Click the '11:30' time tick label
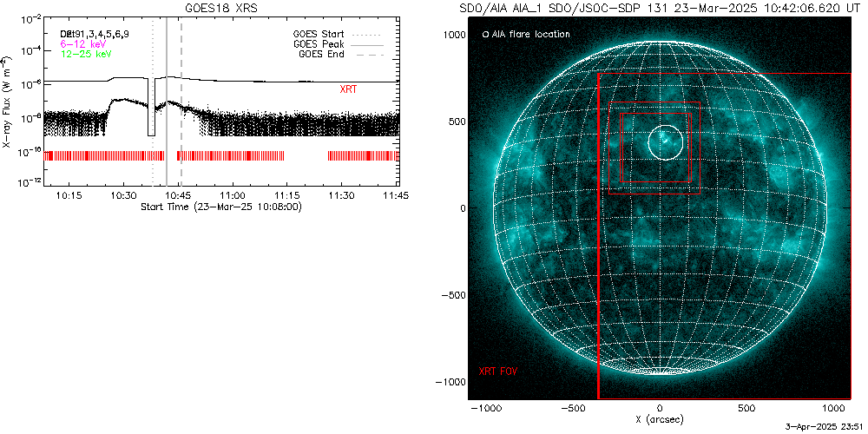 tap(343, 196)
